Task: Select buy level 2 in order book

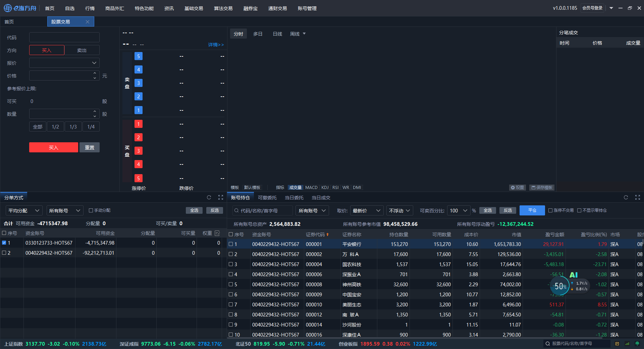Action: pyautogui.click(x=139, y=137)
